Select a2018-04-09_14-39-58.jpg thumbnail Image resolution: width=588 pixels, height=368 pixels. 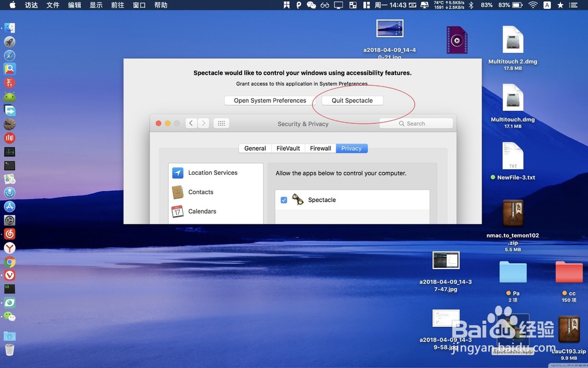(446, 318)
